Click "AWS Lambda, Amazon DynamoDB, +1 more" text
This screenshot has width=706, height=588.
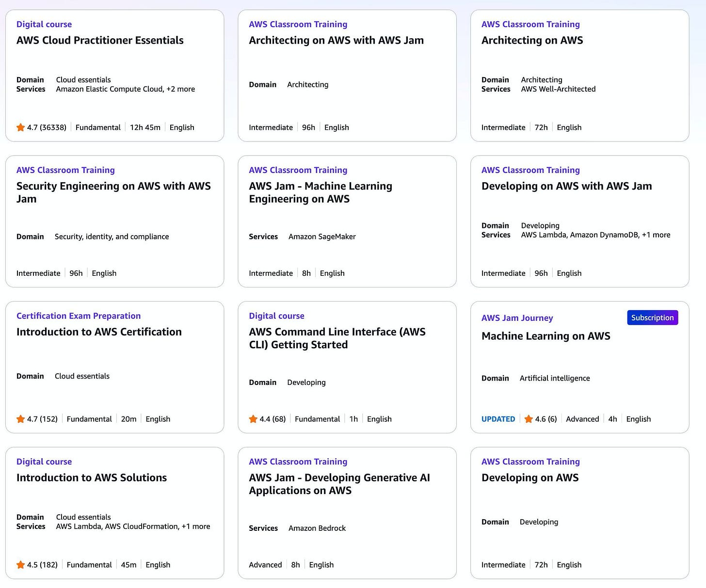point(595,235)
